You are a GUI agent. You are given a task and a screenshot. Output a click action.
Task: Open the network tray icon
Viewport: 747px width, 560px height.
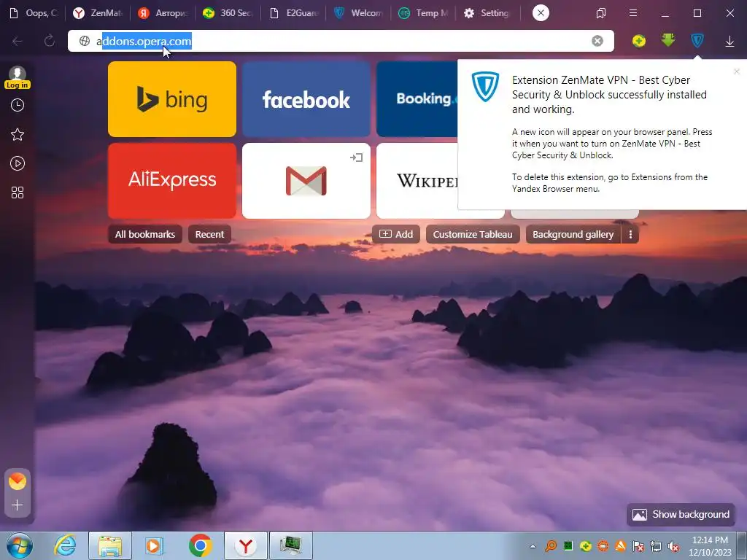(656, 546)
